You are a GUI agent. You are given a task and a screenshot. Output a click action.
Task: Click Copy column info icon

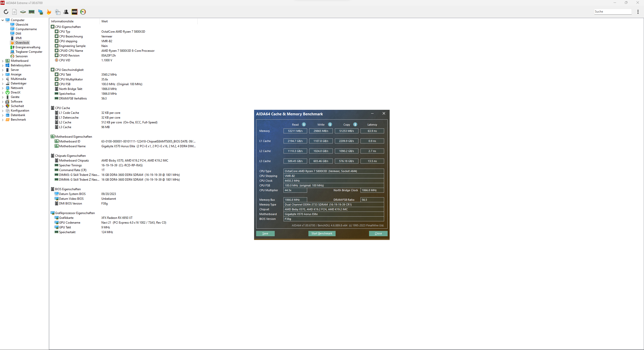pos(355,124)
